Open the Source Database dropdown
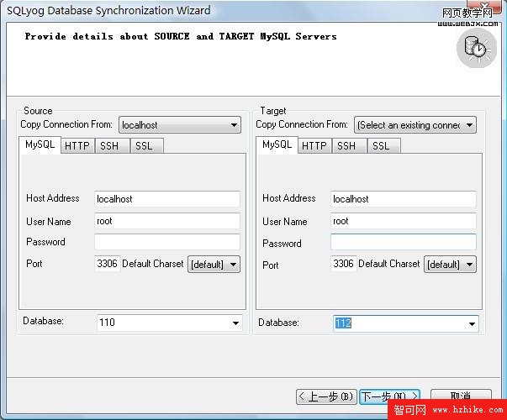Screen dimensions: 507x420 pos(235,323)
